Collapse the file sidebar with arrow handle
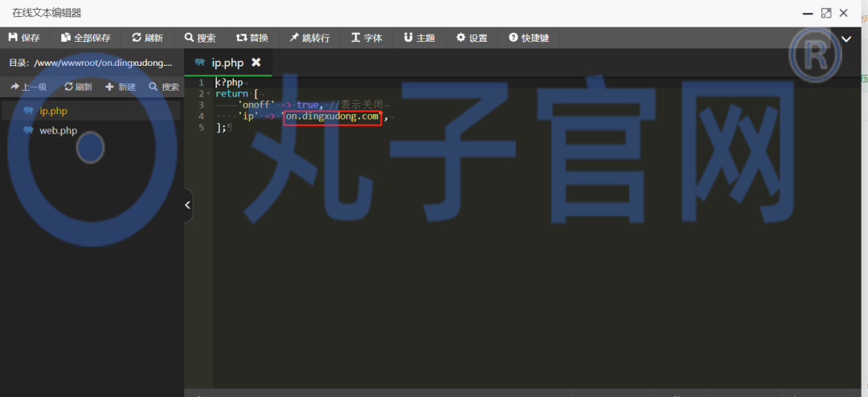Screen dimensions: 868x397 (x=188, y=205)
